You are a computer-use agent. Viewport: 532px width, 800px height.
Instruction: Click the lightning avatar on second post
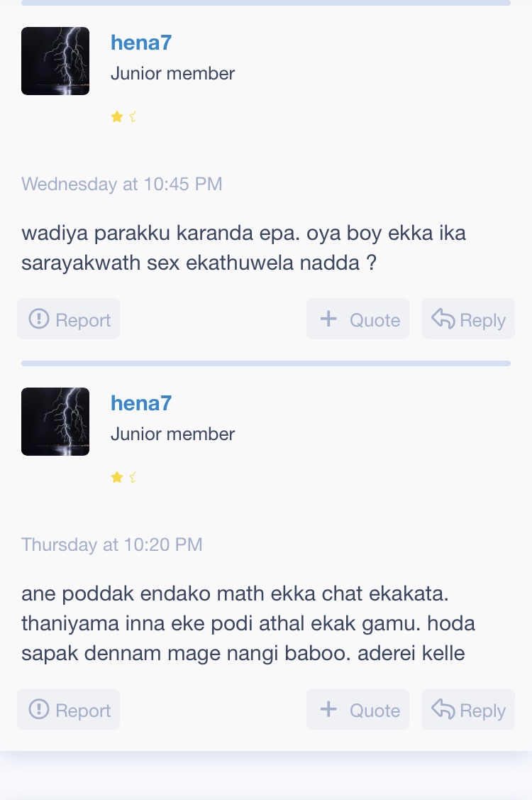(x=55, y=422)
